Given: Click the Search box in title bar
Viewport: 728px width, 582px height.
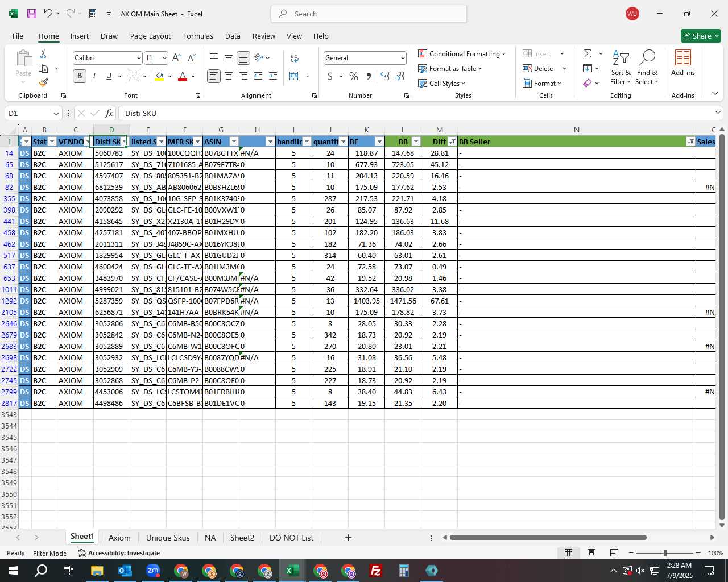Looking at the screenshot, I should point(369,14).
